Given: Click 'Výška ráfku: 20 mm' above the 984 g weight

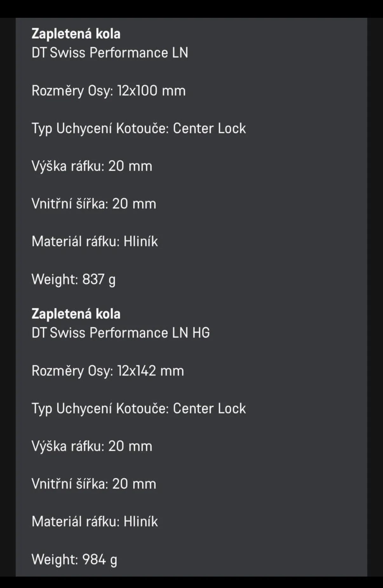Looking at the screenshot, I should [92, 446].
